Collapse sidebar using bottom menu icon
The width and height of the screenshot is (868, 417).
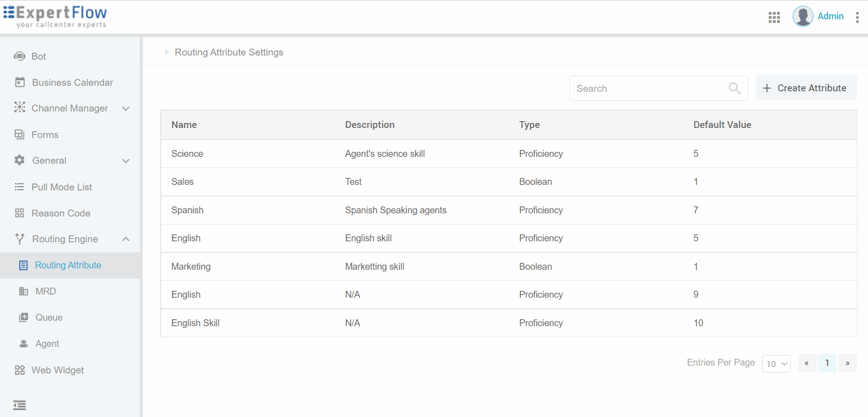pyautogui.click(x=19, y=405)
